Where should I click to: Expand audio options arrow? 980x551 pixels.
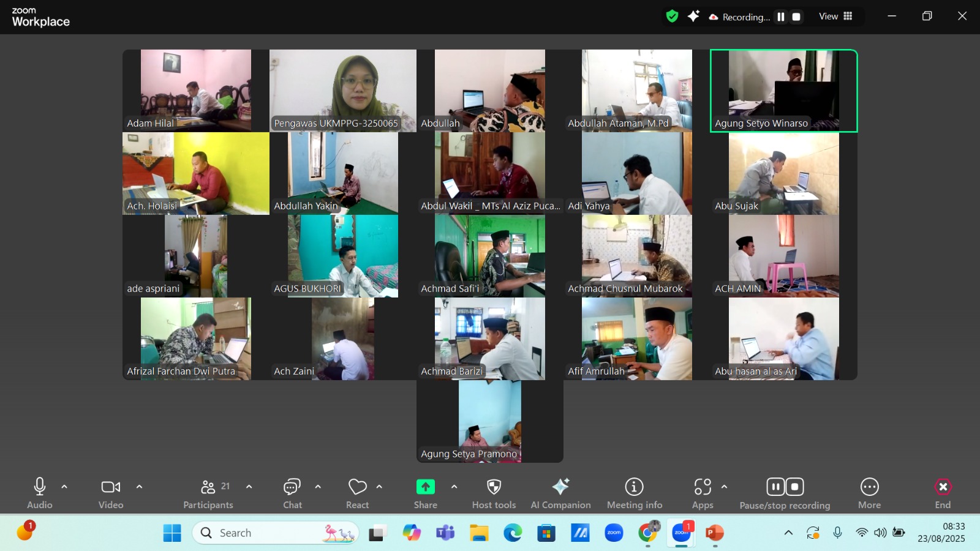coord(64,487)
